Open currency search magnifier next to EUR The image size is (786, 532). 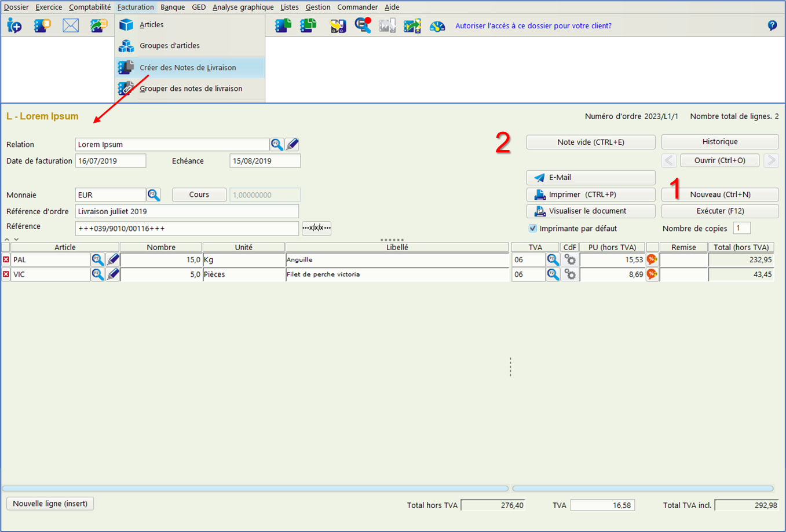(153, 195)
